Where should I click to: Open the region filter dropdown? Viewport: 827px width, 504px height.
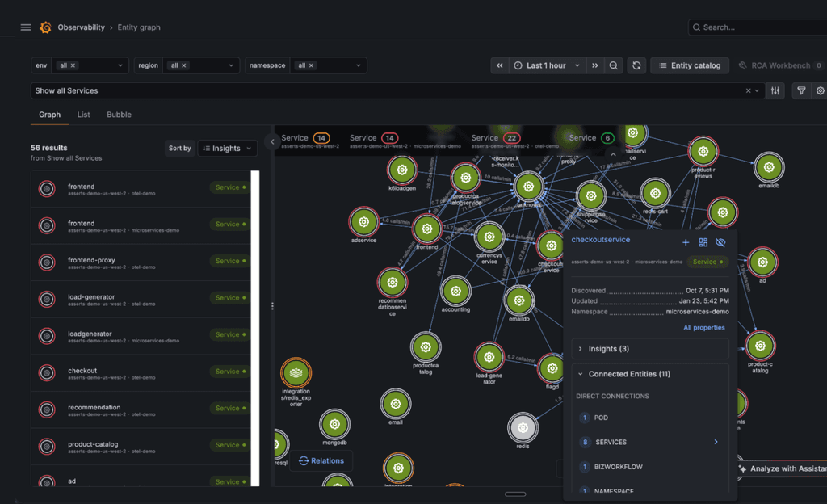(231, 65)
